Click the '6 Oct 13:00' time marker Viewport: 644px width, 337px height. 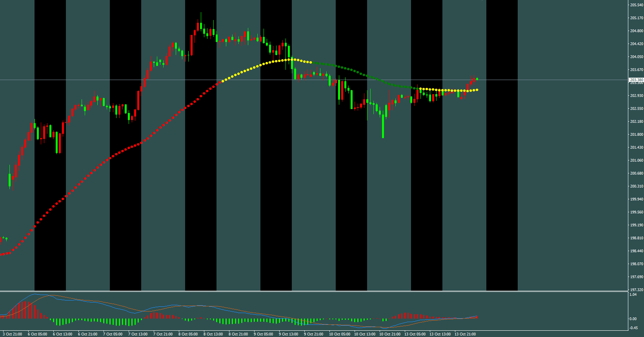62,334
